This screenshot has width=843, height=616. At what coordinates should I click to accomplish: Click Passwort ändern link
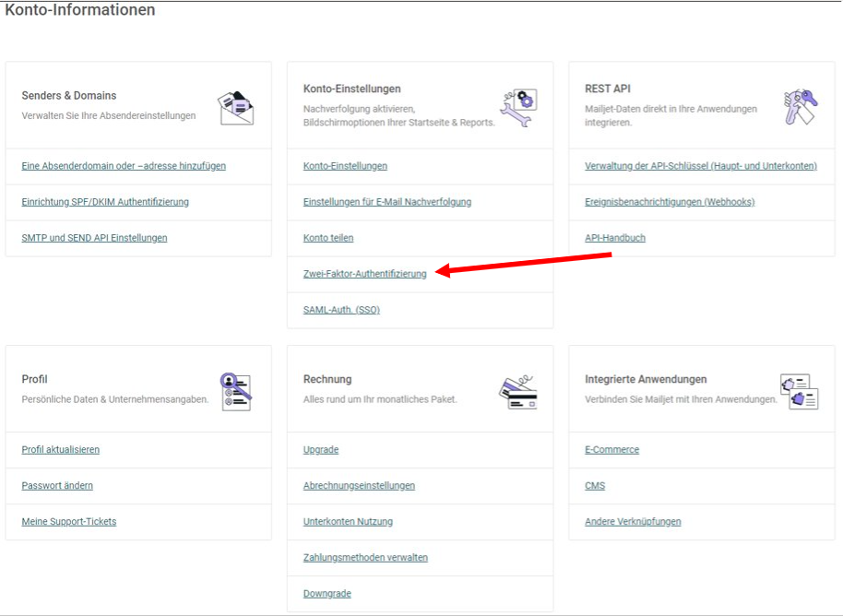[57, 485]
